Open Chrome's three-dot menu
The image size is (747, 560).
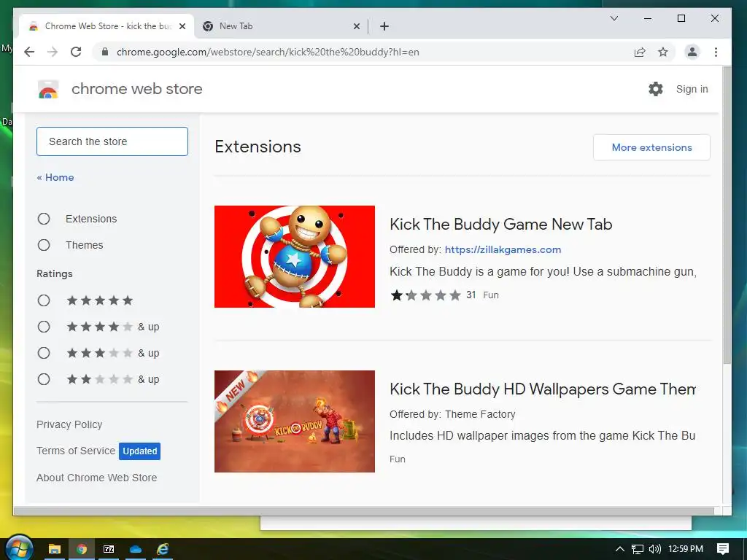pyautogui.click(x=716, y=52)
